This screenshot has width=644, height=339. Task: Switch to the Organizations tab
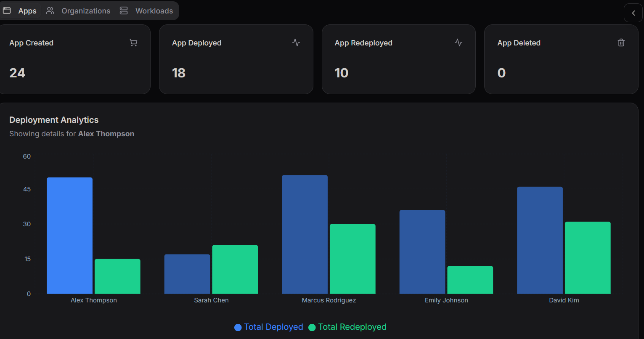click(86, 11)
